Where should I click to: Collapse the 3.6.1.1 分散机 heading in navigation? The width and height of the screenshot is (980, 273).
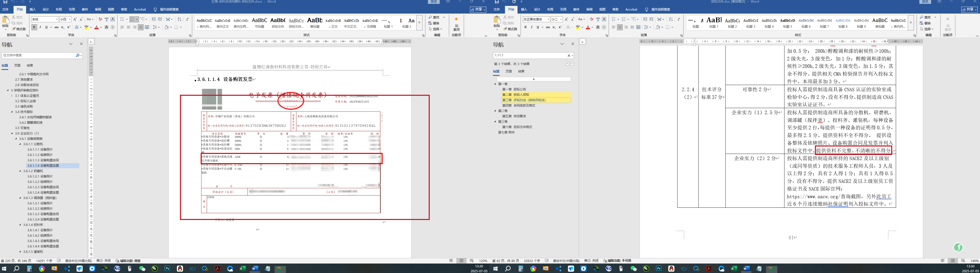tap(20, 144)
